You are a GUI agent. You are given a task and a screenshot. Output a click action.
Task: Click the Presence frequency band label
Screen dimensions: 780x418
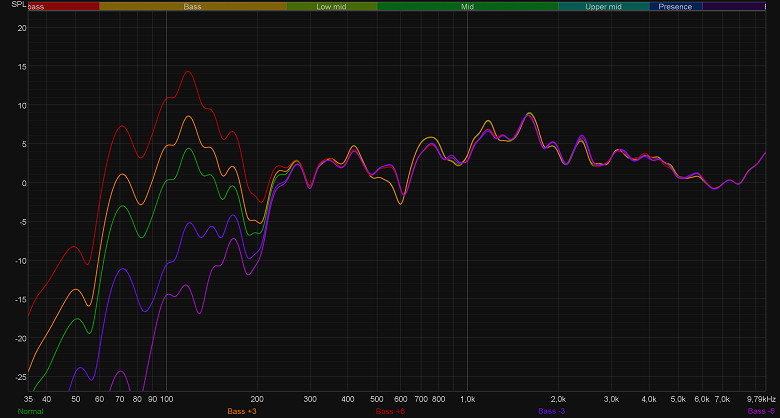[675, 7]
